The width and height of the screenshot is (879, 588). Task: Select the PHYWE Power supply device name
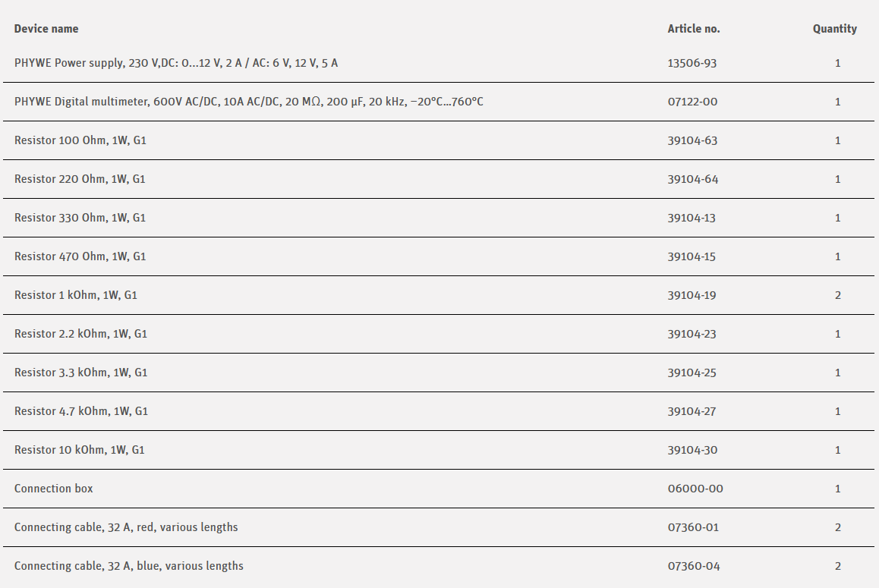pyautogui.click(x=176, y=63)
